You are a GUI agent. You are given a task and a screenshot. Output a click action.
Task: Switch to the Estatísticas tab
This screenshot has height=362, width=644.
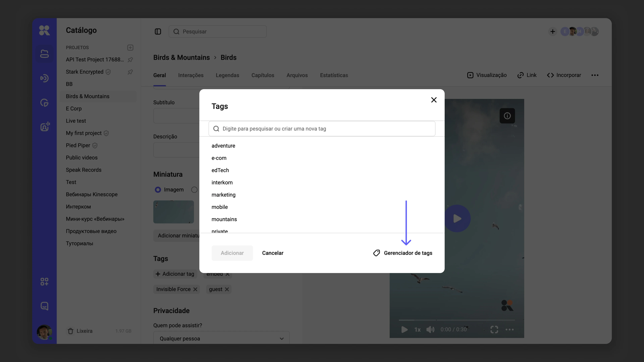[x=334, y=75]
